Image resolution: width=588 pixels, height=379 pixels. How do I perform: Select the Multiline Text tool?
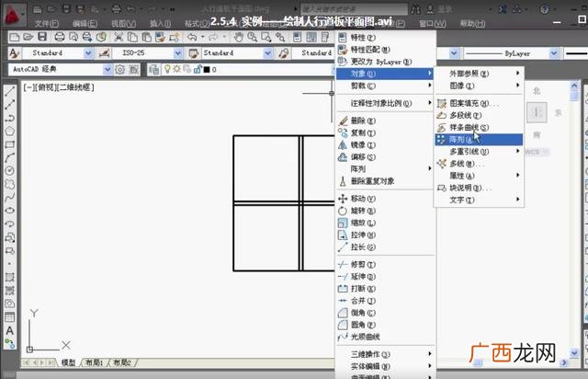point(9,330)
